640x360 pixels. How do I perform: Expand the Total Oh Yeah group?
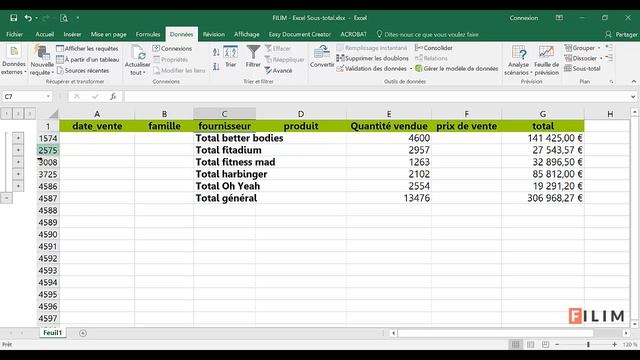[18, 186]
